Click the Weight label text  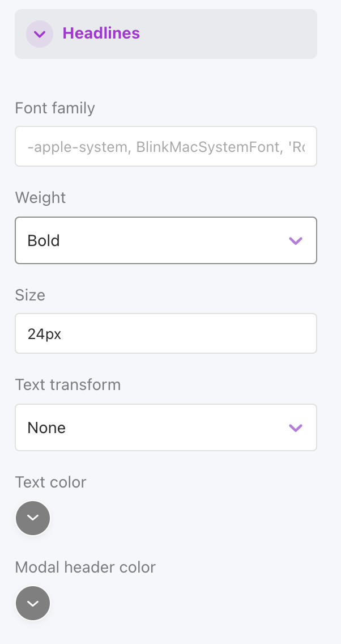[x=40, y=198]
